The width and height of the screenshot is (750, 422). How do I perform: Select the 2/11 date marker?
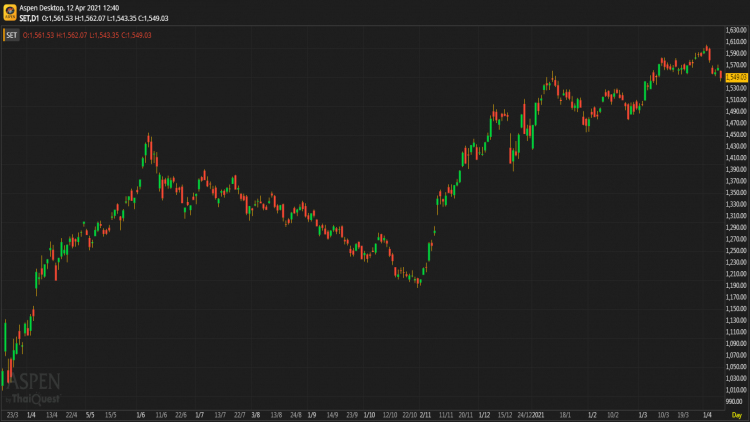point(425,415)
